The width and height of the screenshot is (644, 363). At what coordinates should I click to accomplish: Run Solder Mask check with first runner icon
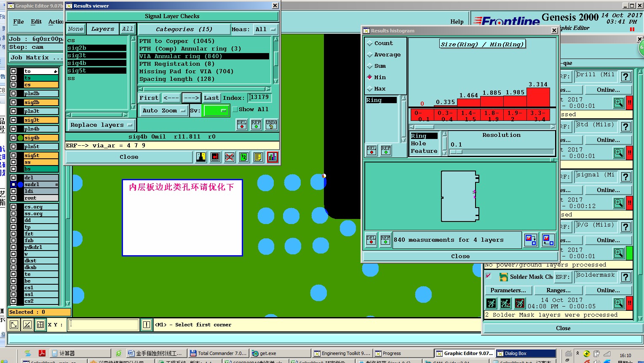tap(491, 303)
